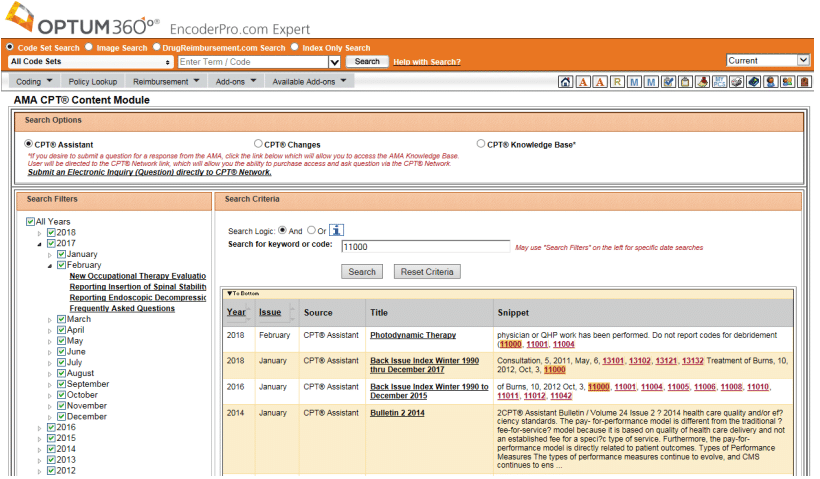Click the keyword or code input field

coord(426,247)
